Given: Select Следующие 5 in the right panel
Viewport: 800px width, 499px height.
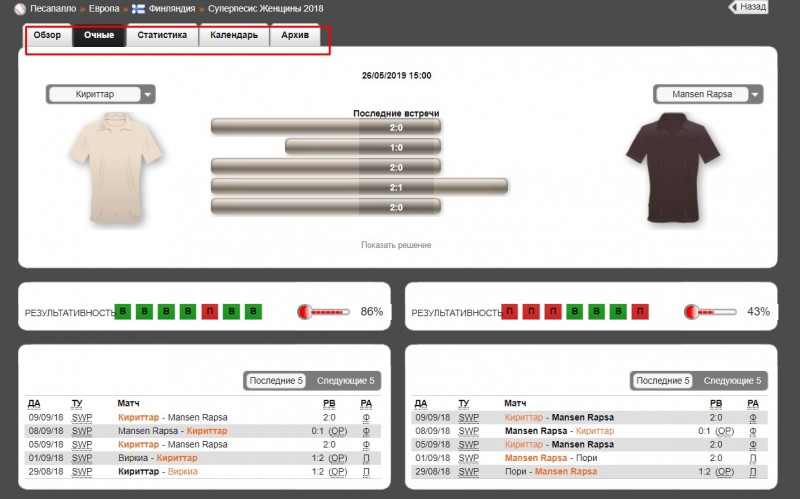Looking at the screenshot, I should (x=732, y=381).
